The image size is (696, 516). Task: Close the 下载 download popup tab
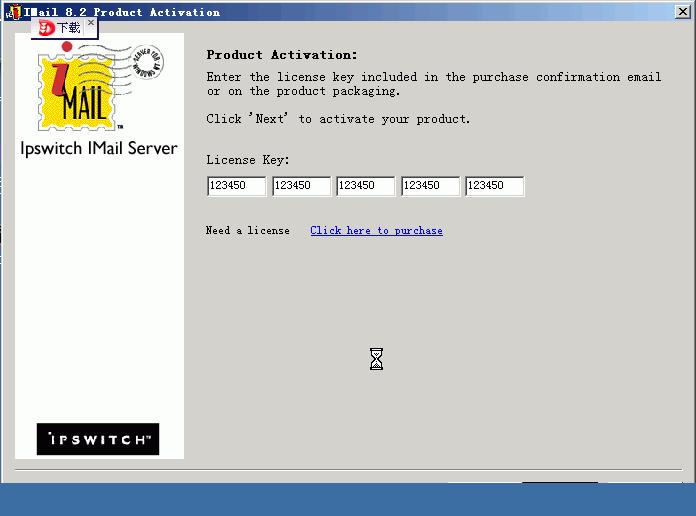point(91,23)
